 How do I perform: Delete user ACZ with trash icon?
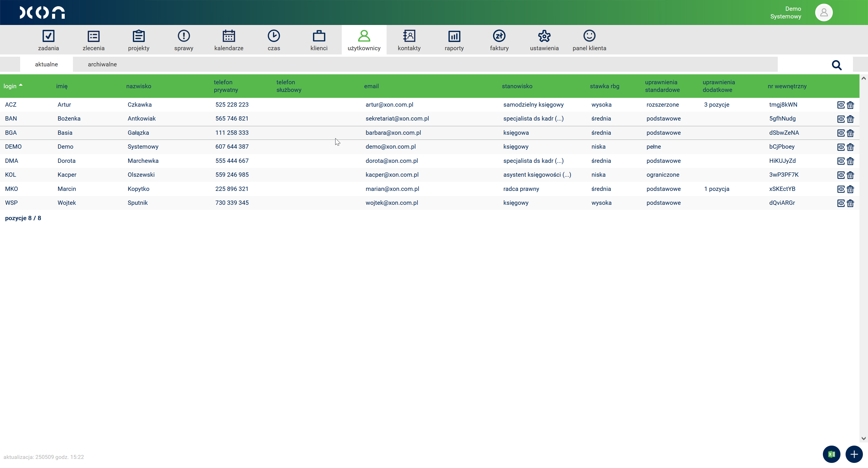[850, 105]
